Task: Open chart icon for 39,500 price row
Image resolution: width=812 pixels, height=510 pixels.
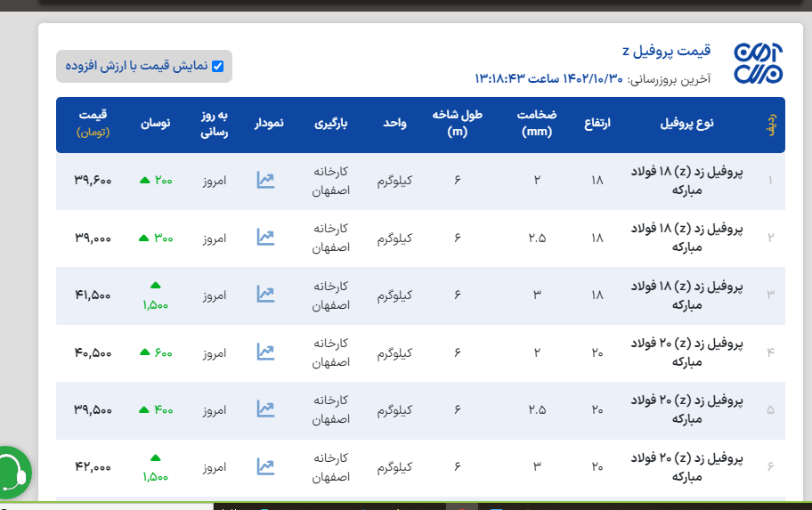Action: pyautogui.click(x=265, y=409)
